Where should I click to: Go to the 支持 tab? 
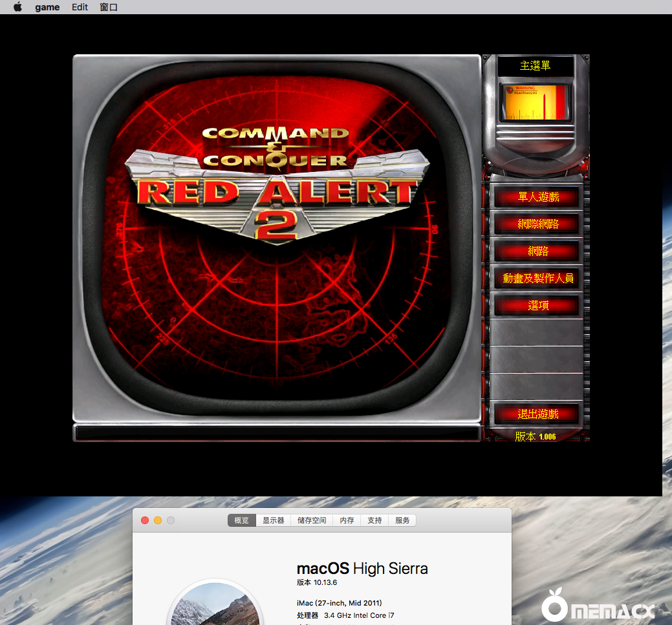[x=374, y=520]
